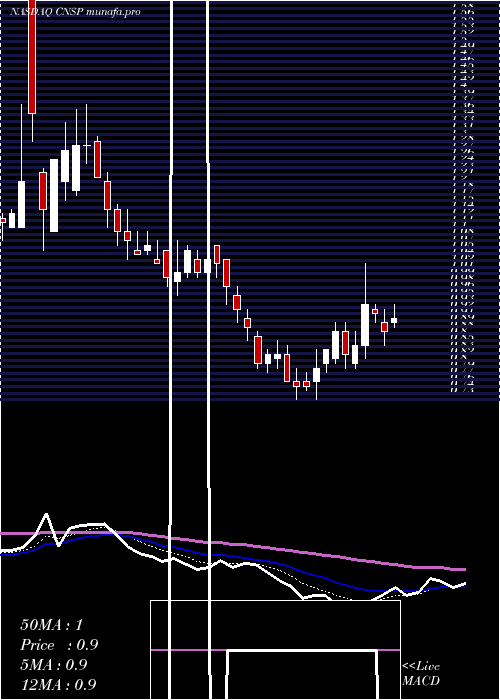The height and width of the screenshot is (700, 500).
Task: Select the 50MA : 1 readout
Action: click(x=52, y=625)
